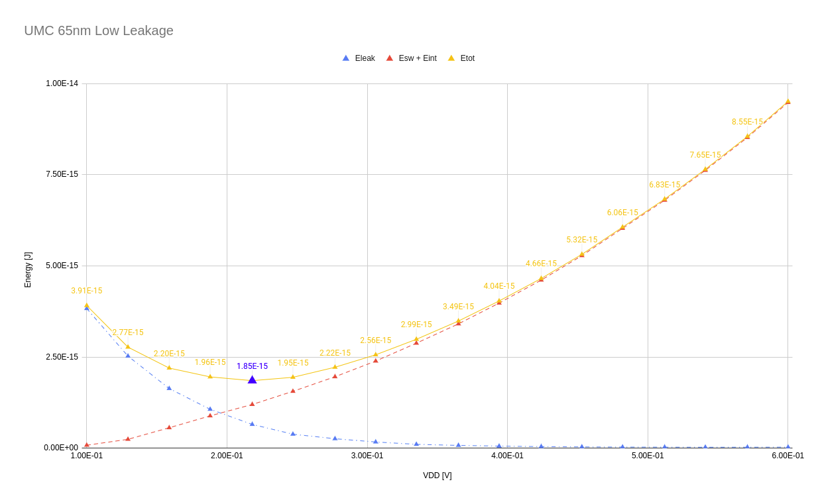Select the Eleak legend label
Viewport: 816px width, 504px height.
365,58
